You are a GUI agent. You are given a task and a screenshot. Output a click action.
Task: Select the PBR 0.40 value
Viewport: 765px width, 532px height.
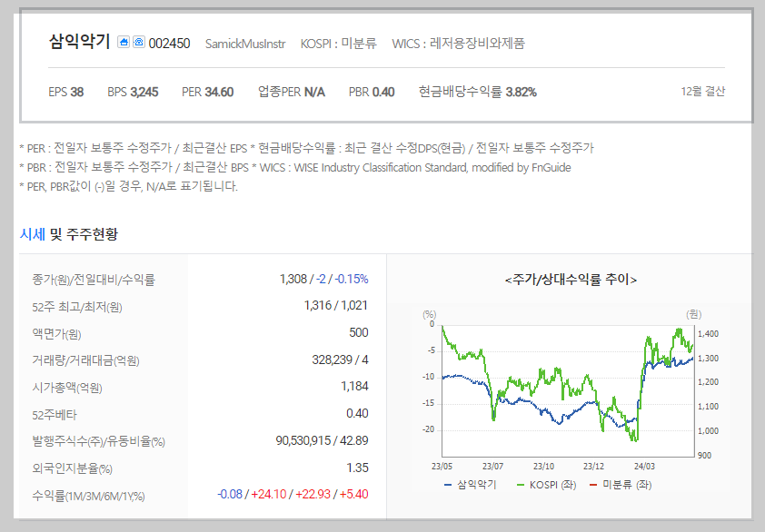point(372,93)
